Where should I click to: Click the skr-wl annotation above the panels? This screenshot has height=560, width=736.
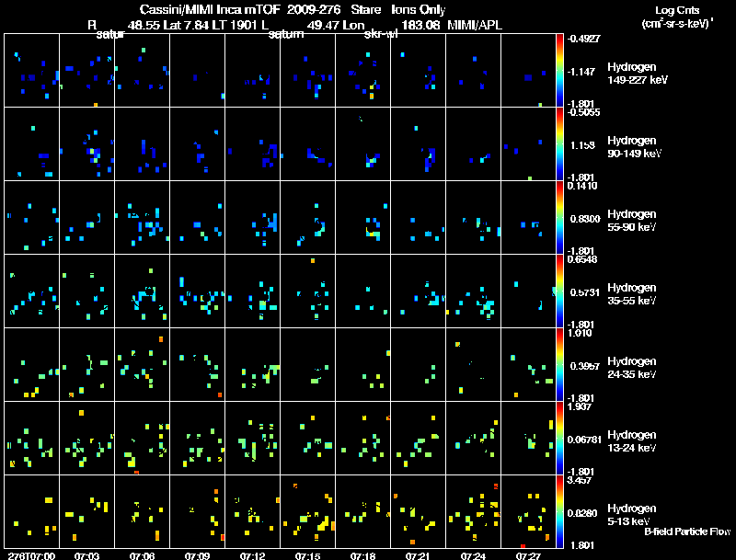[x=381, y=35]
